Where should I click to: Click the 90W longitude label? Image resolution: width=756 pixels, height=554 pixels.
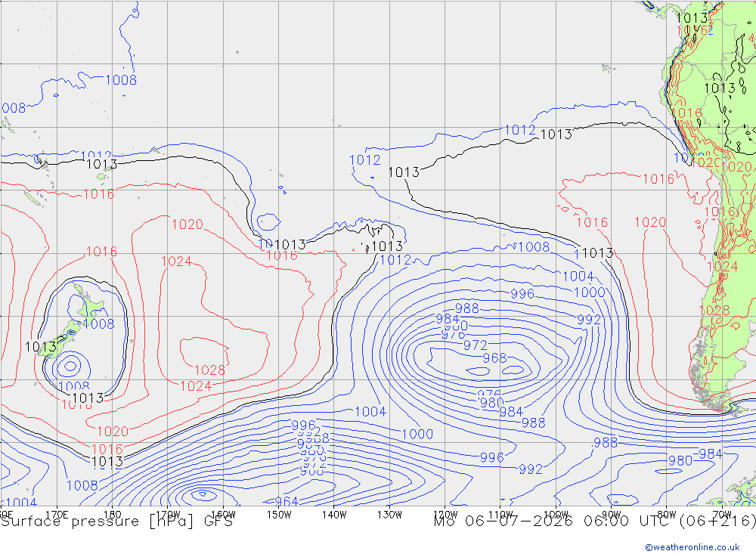(612, 515)
